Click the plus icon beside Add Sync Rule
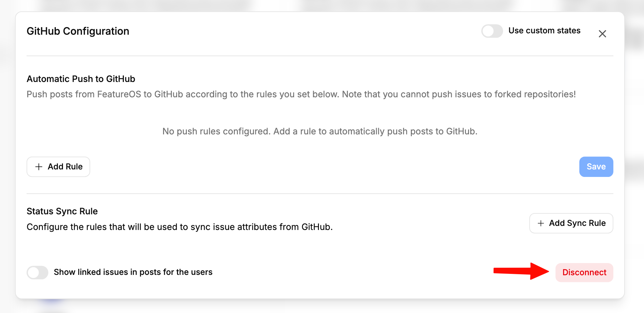This screenshot has height=313, width=644. [x=541, y=223]
